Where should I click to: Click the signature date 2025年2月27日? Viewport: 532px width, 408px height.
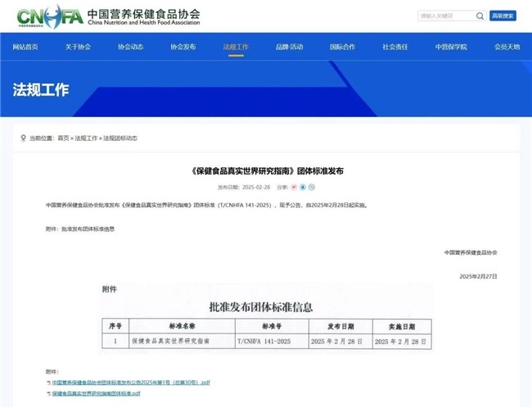pos(479,277)
